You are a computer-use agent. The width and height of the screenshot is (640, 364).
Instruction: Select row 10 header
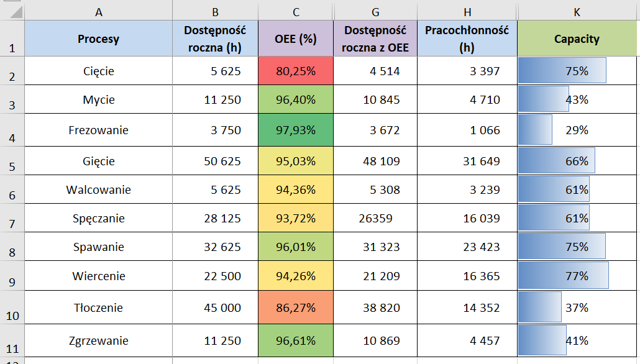click(12, 308)
